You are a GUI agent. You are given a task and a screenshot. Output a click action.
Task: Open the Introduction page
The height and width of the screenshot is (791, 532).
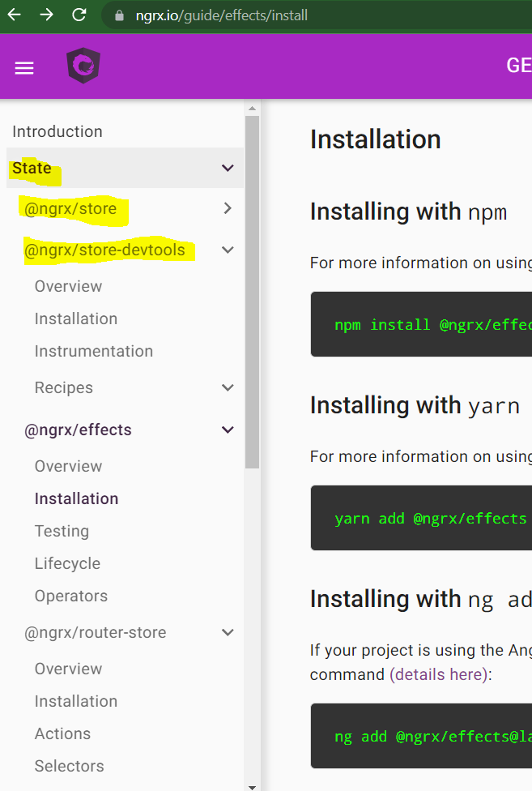pos(57,131)
